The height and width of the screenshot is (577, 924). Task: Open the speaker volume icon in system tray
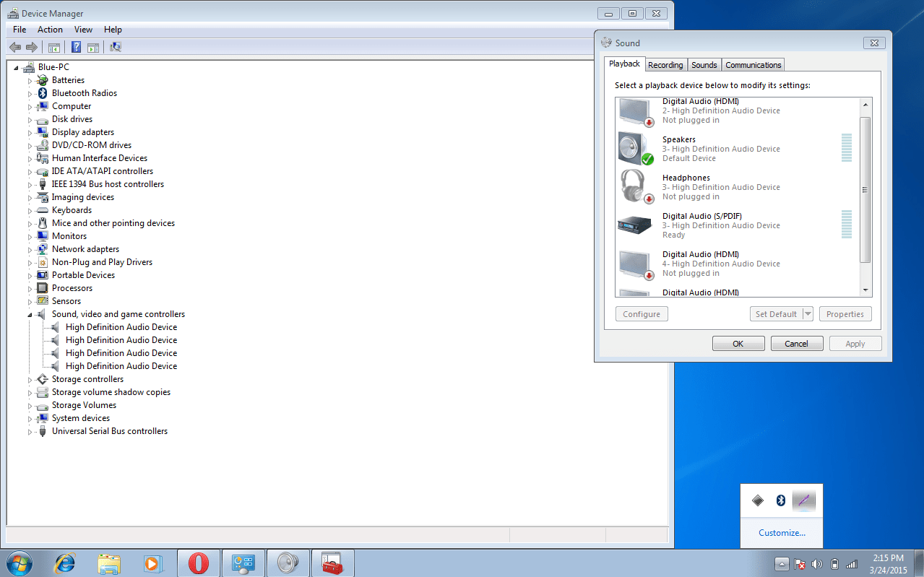(817, 563)
